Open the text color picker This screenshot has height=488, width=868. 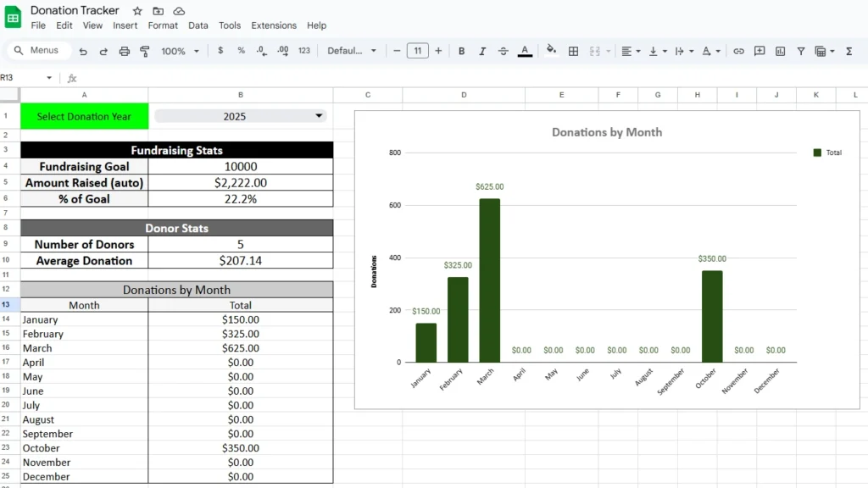pyautogui.click(x=524, y=51)
